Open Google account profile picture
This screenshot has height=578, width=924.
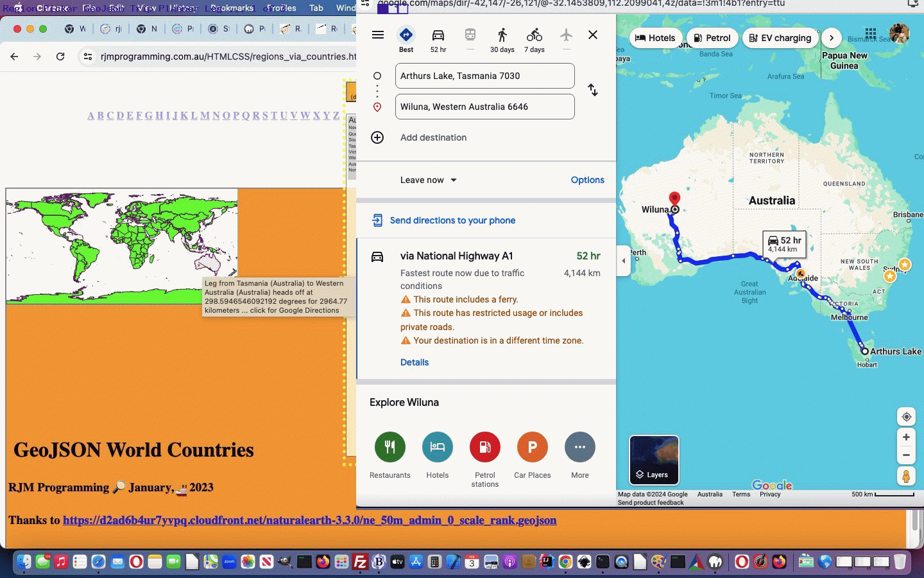(x=900, y=33)
